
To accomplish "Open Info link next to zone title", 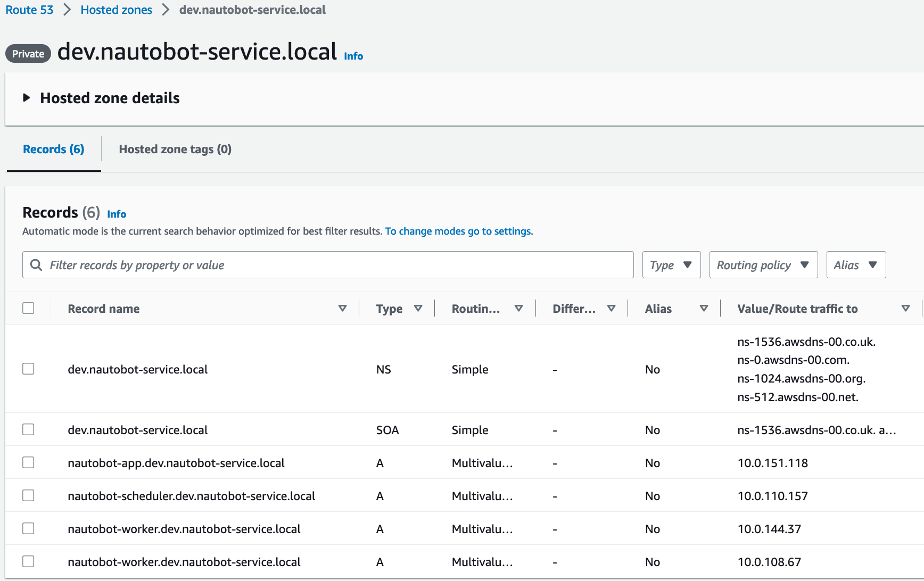I will [x=353, y=56].
